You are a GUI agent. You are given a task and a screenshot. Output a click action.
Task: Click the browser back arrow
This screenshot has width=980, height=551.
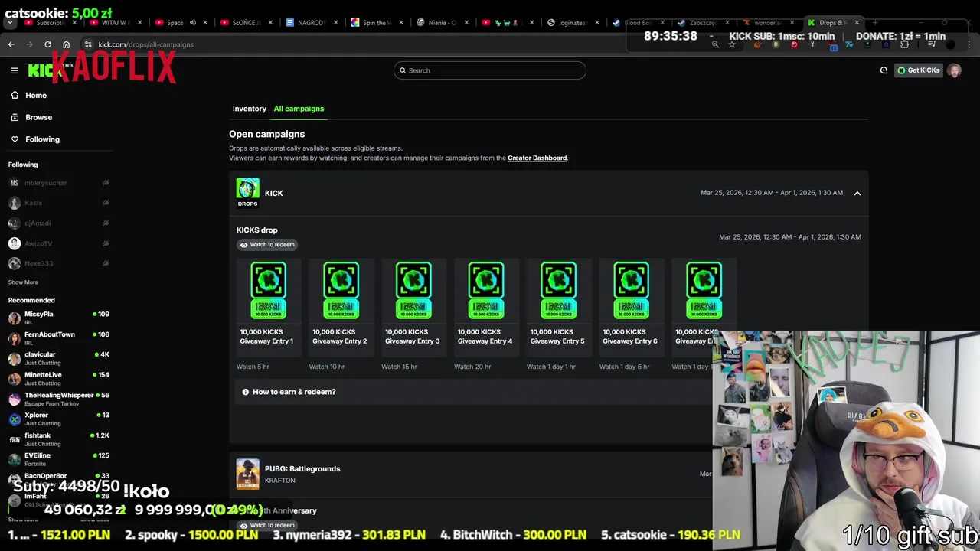pyautogui.click(x=11, y=44)
